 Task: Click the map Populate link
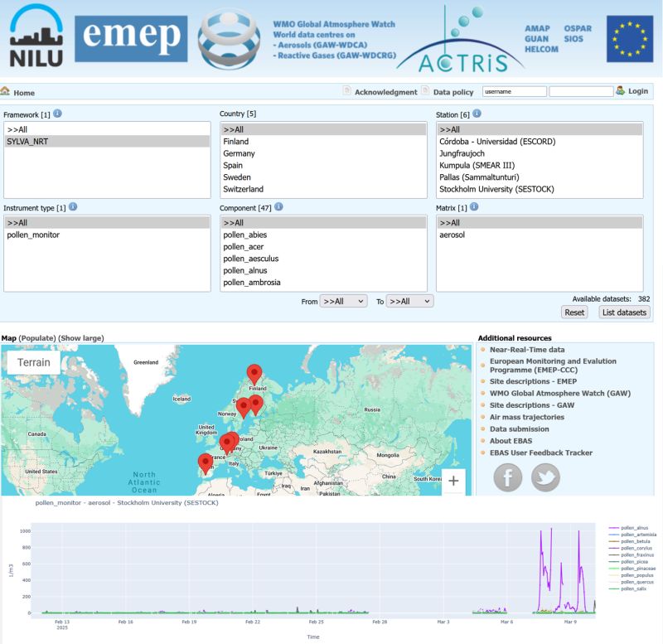pos(37,338)
